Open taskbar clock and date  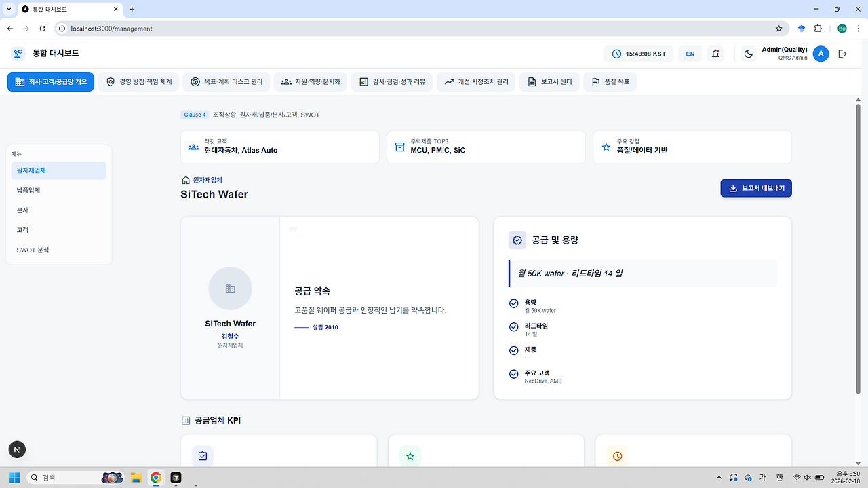[x=846, y=478]
